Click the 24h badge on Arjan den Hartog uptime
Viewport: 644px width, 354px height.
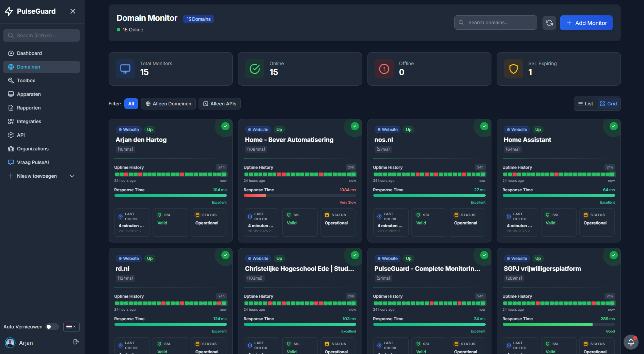221,167
